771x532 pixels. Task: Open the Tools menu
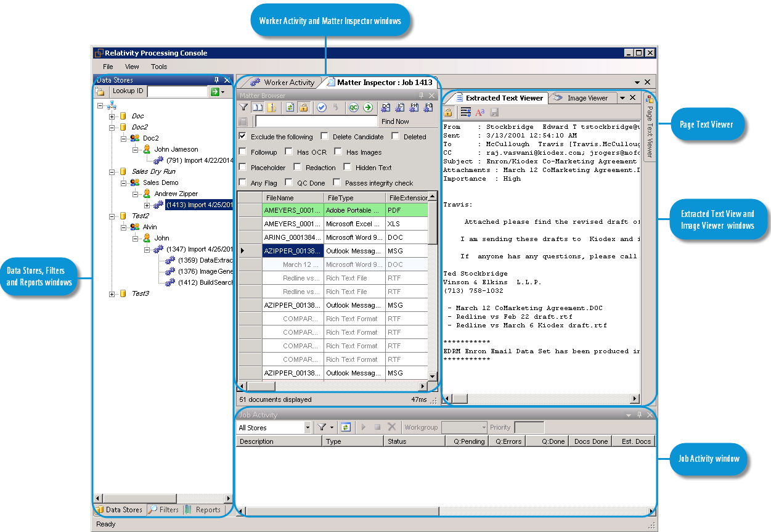(x=159, y=67)
